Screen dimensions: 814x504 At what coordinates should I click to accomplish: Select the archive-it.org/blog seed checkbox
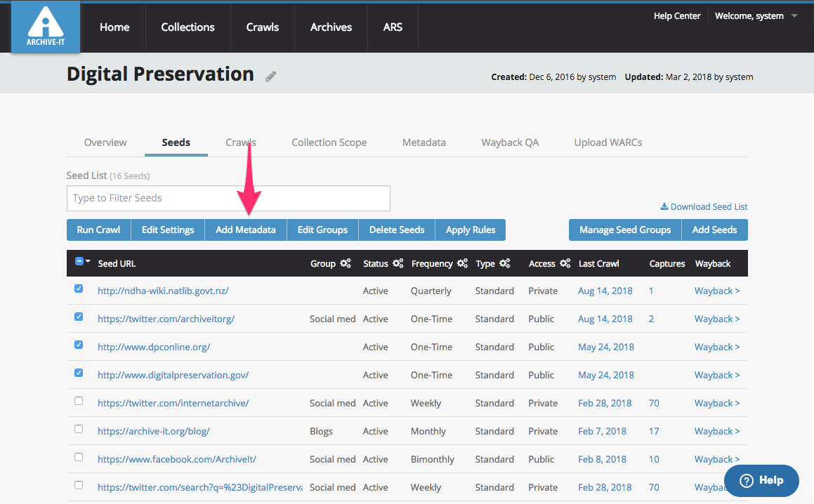point(79,430)
